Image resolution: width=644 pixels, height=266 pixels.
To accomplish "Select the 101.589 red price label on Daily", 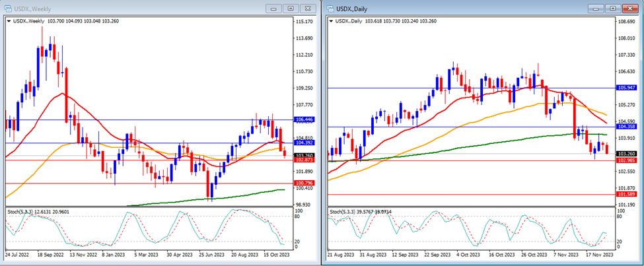I will point(626,195).
